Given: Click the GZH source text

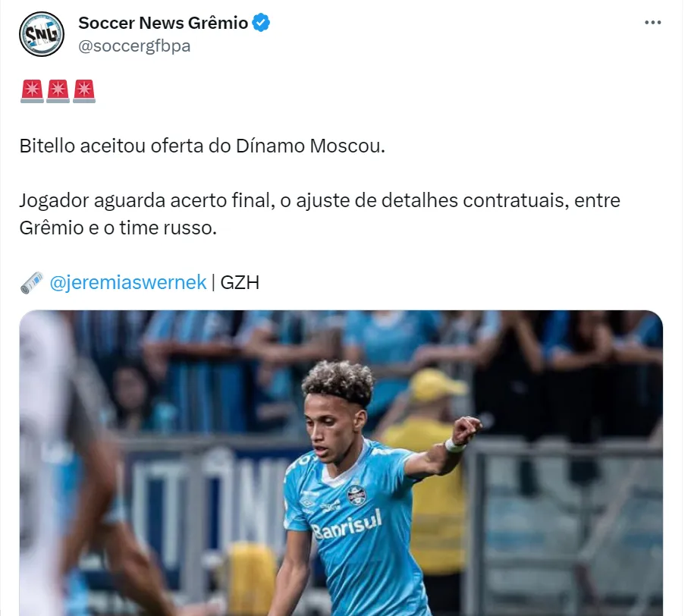Looking at the screenshot, I should click(240, 282).
